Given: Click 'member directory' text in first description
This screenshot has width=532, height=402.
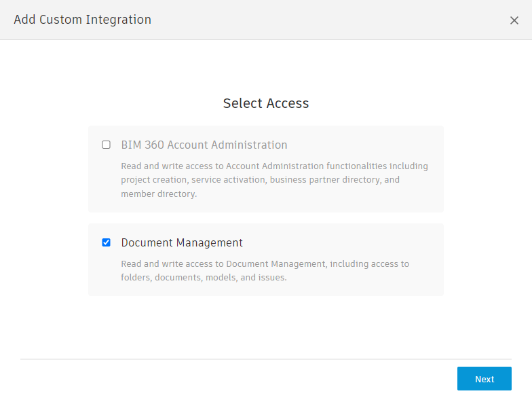Looking at the screenshot, I should tap(158, 194).
